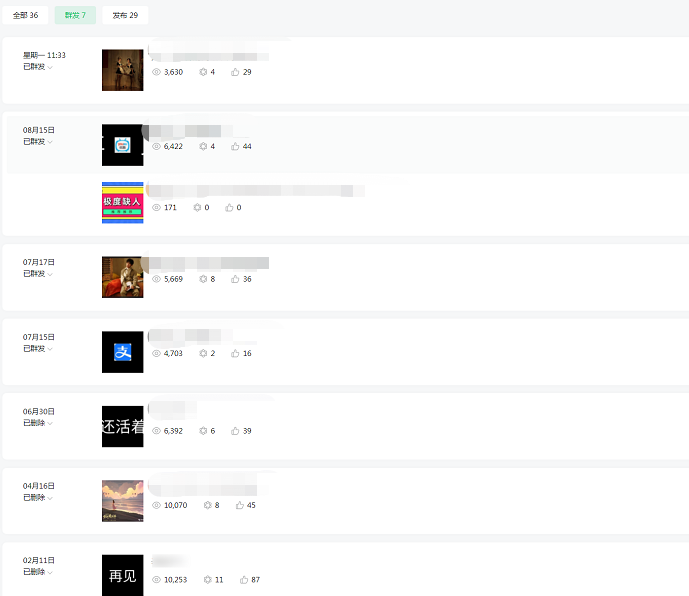Click the thumbs-up icon showing 87 likes

pyautogui.click(x=244, y=580)
